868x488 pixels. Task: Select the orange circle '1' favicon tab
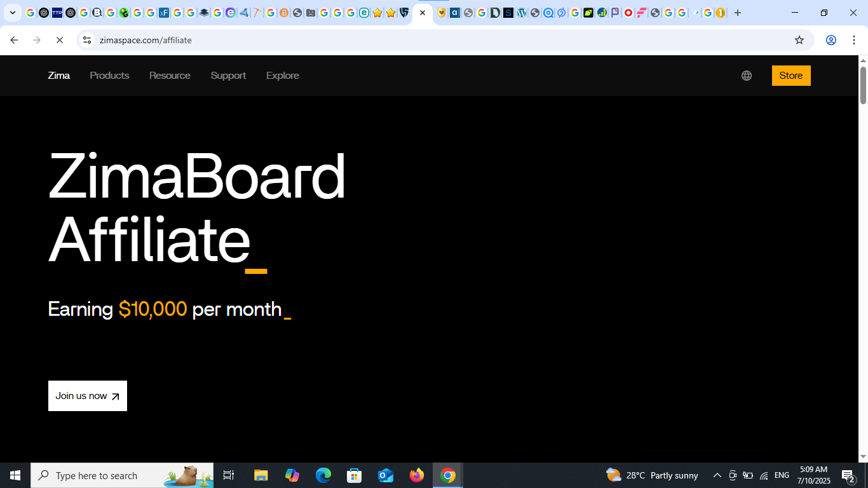click(721, 13)
